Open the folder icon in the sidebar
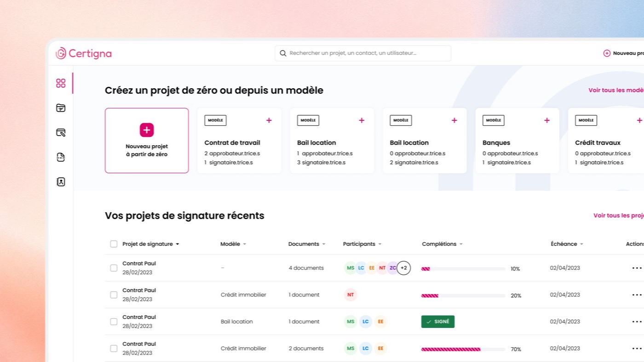 click(61, 108)
